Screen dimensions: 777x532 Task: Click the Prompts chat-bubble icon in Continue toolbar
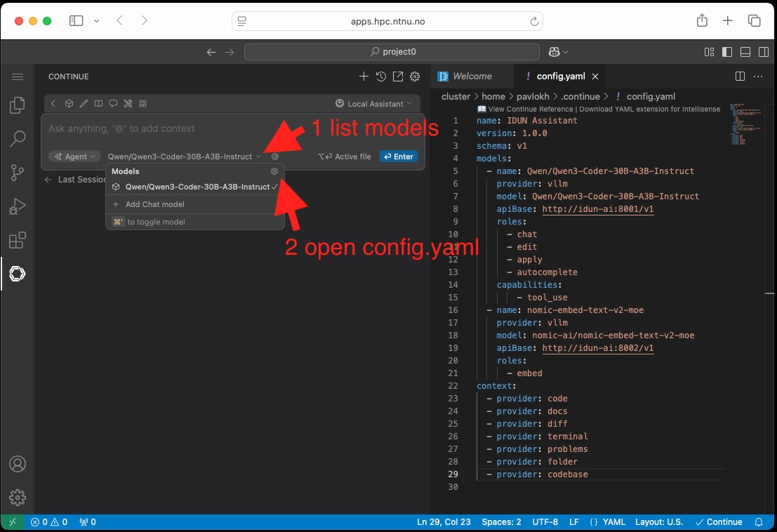click(113, 104)
